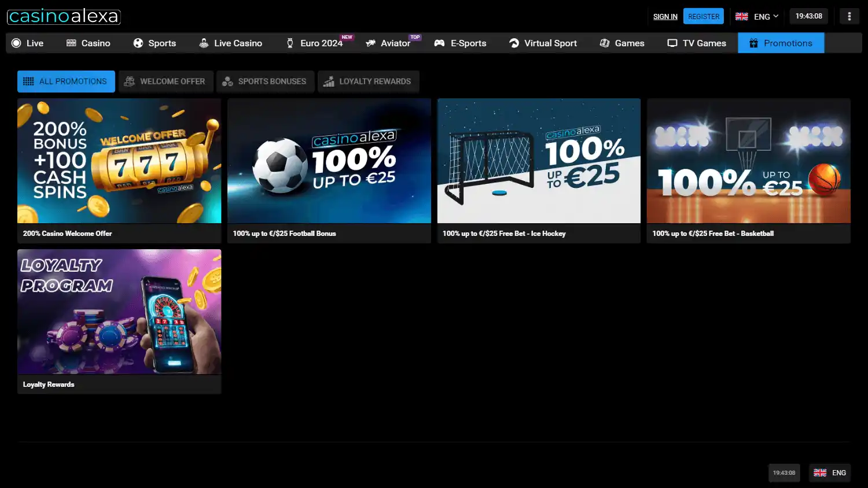868x488 pixels.
Task: Click the All Promotions grid icon
Action: tap(28, 82)
